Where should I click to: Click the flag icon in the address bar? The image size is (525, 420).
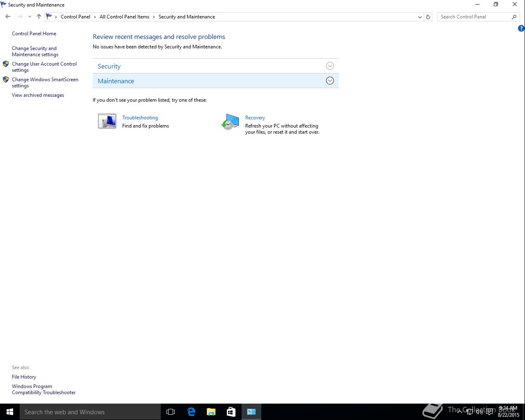[x=49, y=17]
